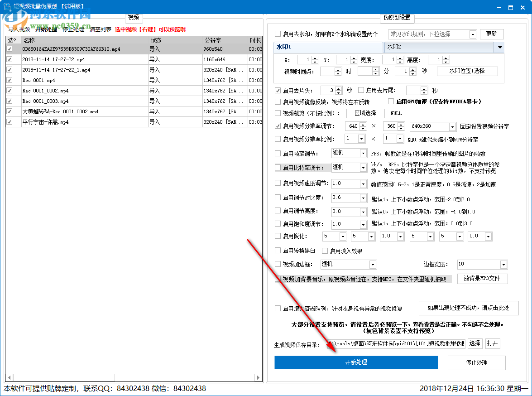Open the 边框宽度 10 dropdown

(503, 265)
